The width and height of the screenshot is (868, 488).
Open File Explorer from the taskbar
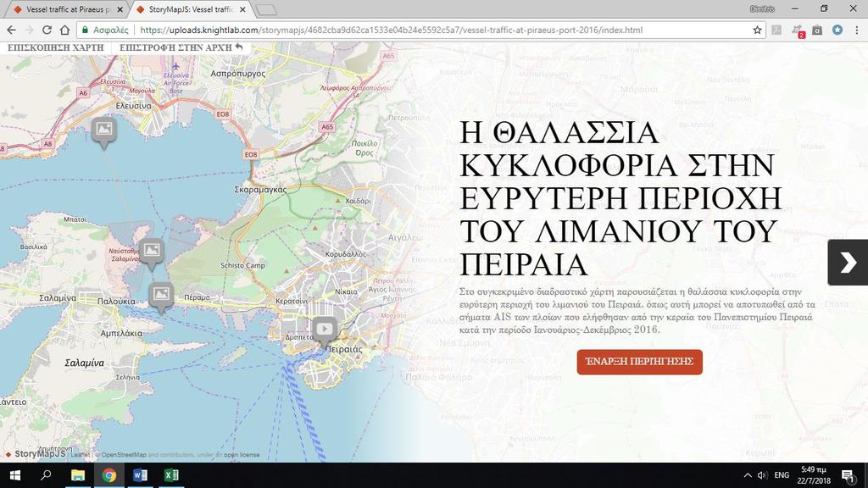pyautogui.click(x=77, y=475)
